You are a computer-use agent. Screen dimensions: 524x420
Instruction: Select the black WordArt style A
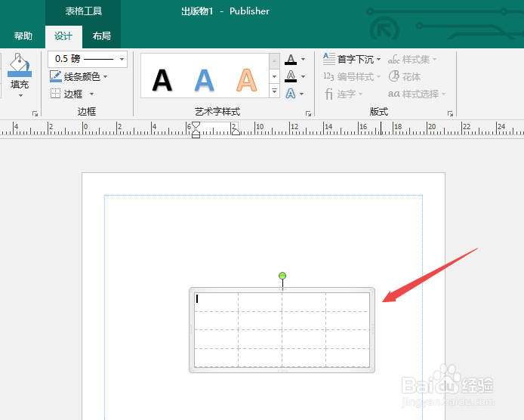coord(162,80)
